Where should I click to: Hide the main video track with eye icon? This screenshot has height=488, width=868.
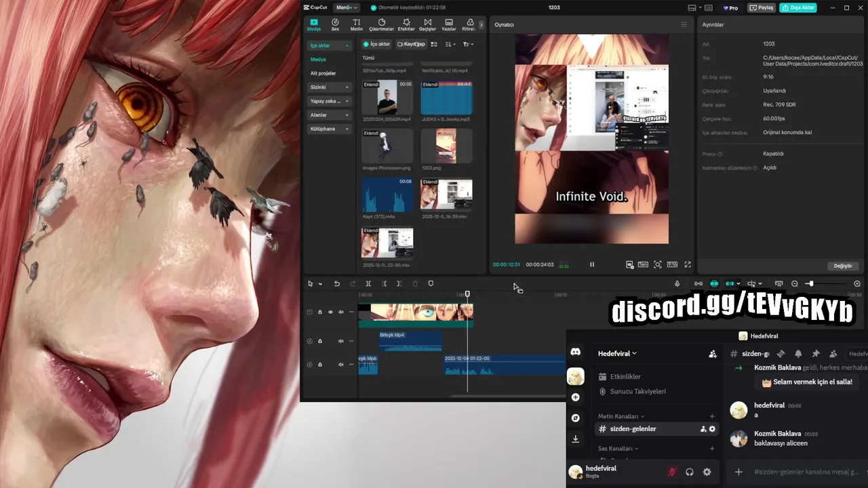[330, 312]
